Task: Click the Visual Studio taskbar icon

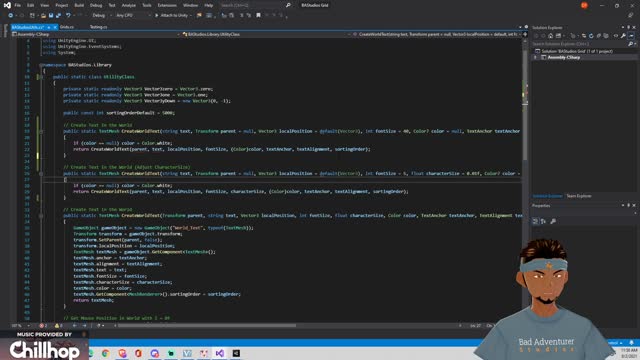Action: [220, 353]
